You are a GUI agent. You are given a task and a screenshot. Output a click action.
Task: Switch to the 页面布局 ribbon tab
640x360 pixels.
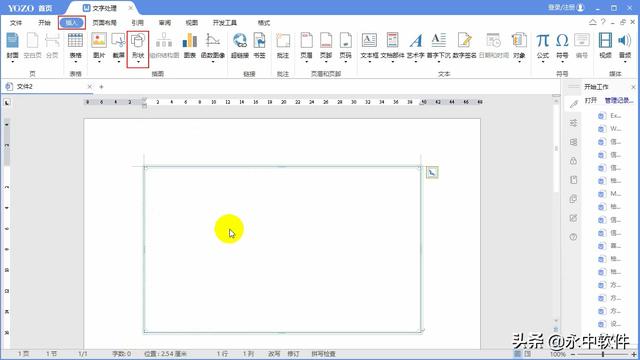coord(104,23)
